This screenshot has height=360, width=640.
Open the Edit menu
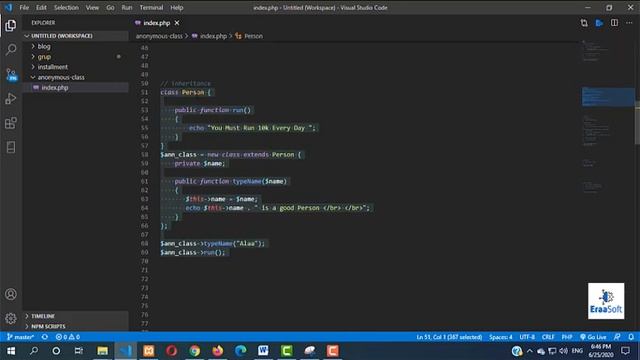41,7
